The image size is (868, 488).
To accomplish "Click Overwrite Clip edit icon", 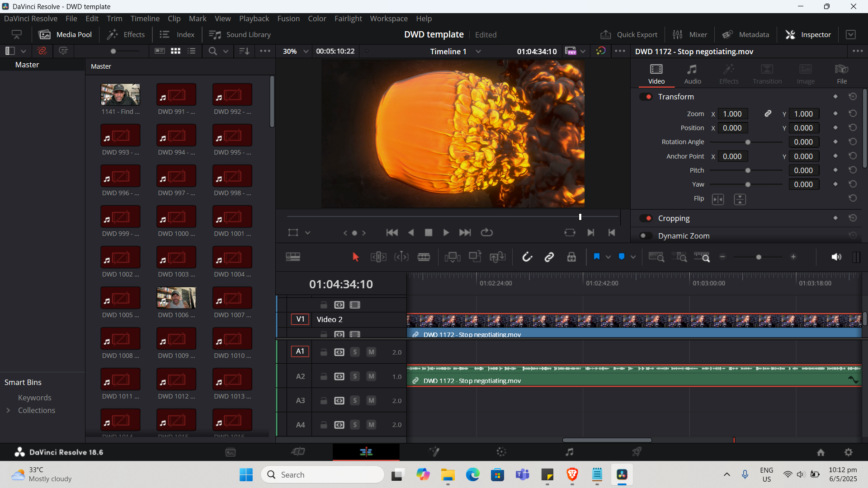I will pyautogui.click(x=475, y=257).
